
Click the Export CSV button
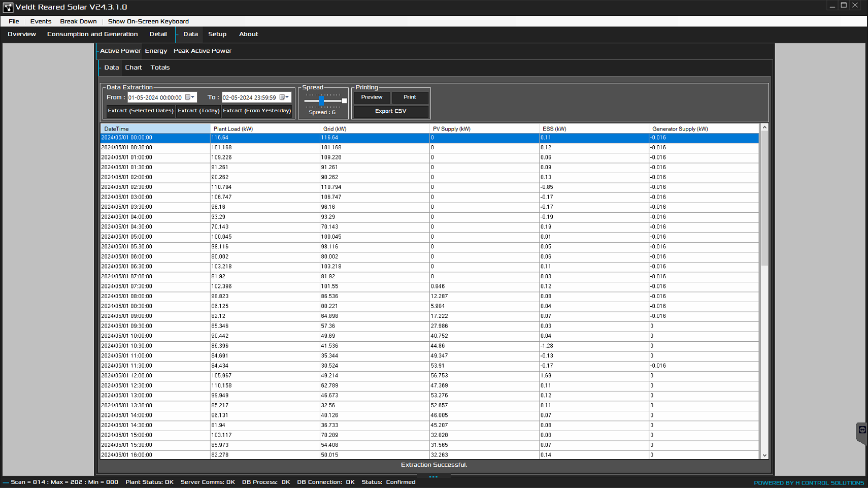391,111
